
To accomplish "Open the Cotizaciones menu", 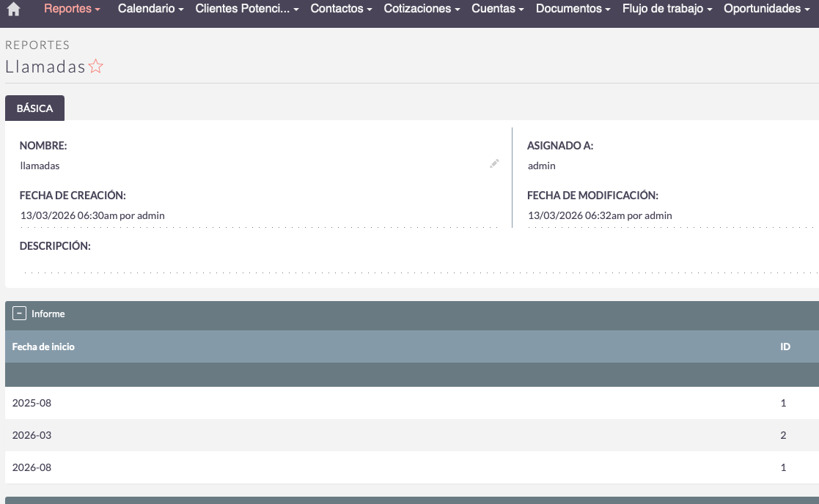I will pyautogui.click(x=422, y=9).
